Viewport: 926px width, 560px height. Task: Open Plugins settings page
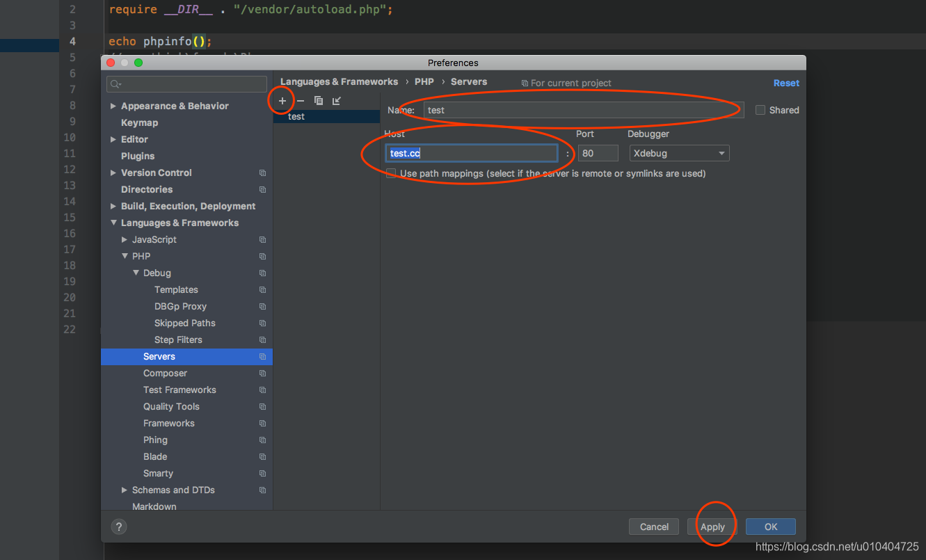138,156
